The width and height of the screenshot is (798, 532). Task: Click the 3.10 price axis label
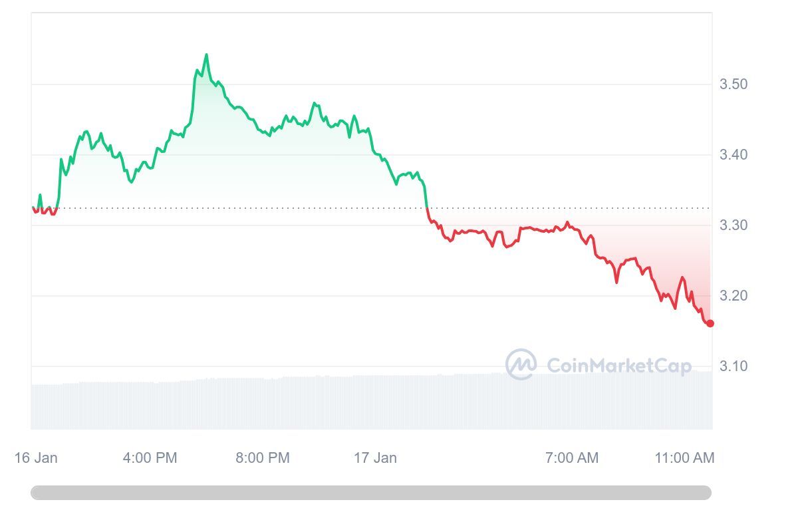[x=733, y=366]
